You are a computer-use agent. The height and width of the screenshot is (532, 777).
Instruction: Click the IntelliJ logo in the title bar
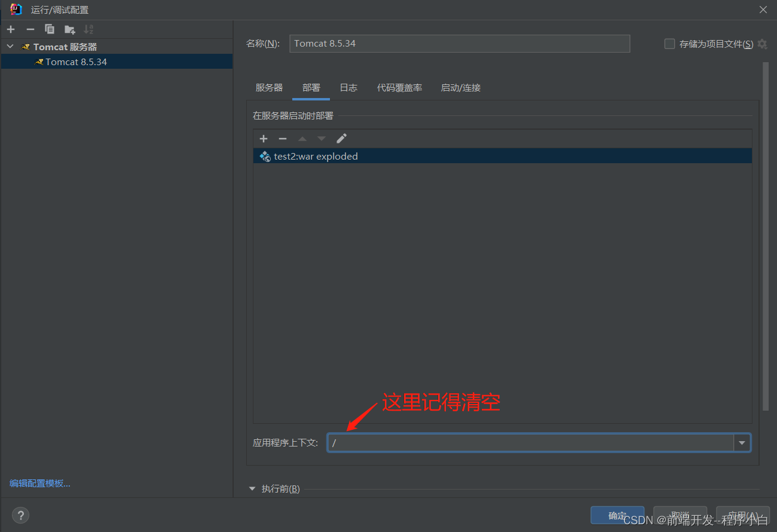coord(16,10)
